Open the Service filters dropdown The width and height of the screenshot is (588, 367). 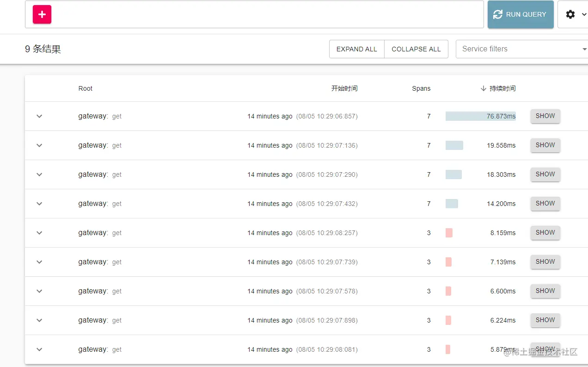[522, 49]
